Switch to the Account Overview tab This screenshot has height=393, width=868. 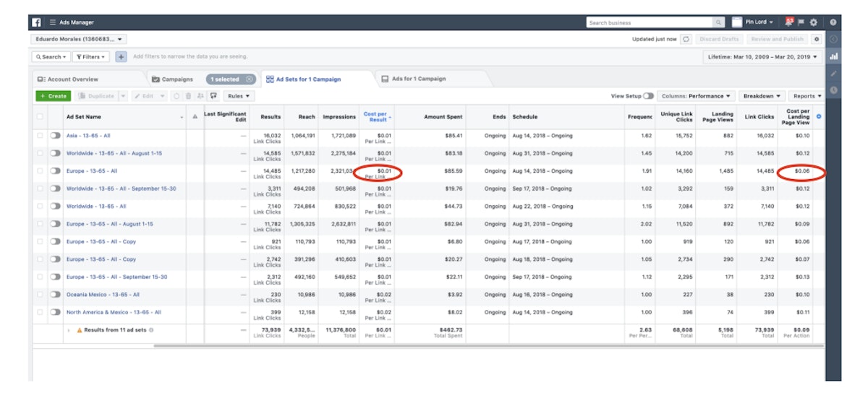pyautogui.click(x=68, y=79)
